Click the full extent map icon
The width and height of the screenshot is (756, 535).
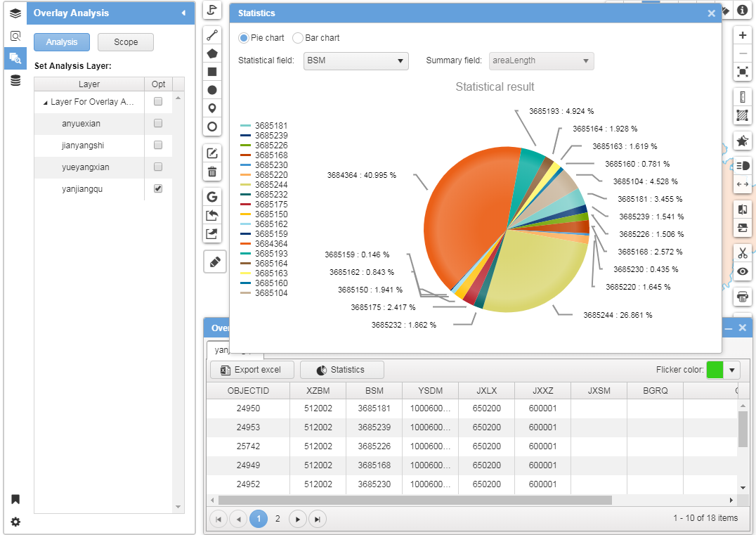tap(743, 72)
